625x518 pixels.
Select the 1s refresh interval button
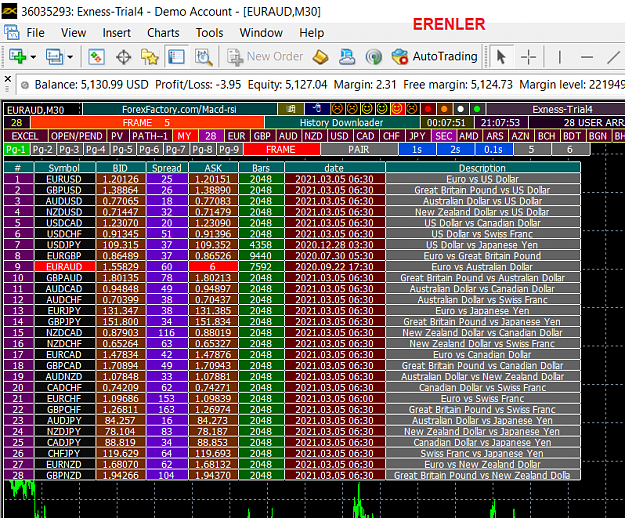point(417,150)
